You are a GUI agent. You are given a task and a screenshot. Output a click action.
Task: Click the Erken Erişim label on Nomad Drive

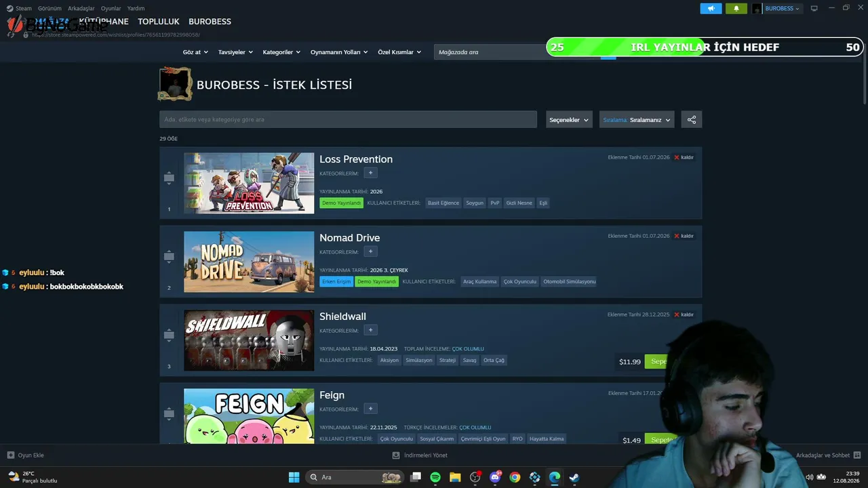click(336, 281)
